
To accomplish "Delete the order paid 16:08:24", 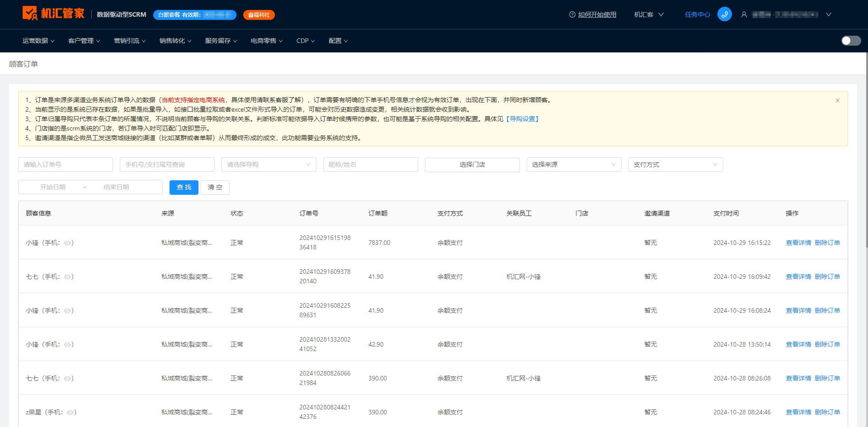I will point(827,310).
